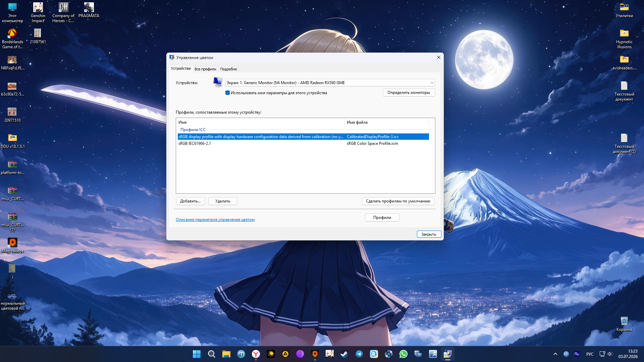This screenshot has width=644, height=362.
Task: Open the Этот компьютер desktop icon
Action: click(12, 13)
